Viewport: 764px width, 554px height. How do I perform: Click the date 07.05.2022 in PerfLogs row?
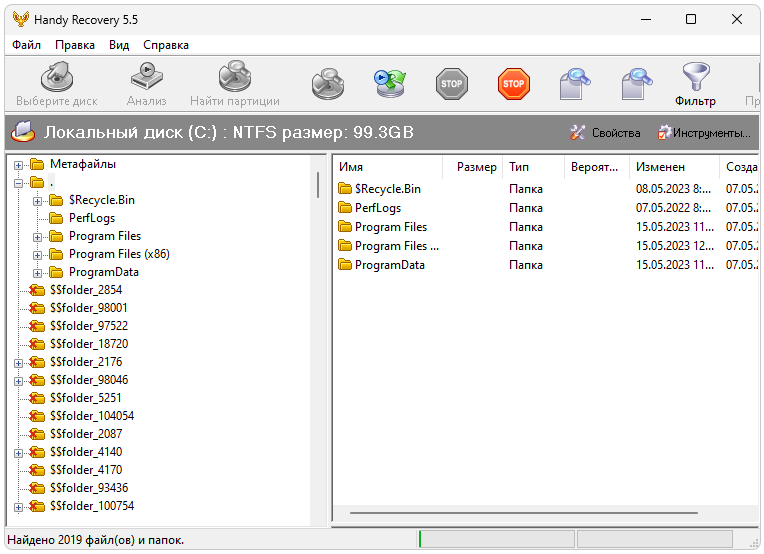click(x=673, y=208)
